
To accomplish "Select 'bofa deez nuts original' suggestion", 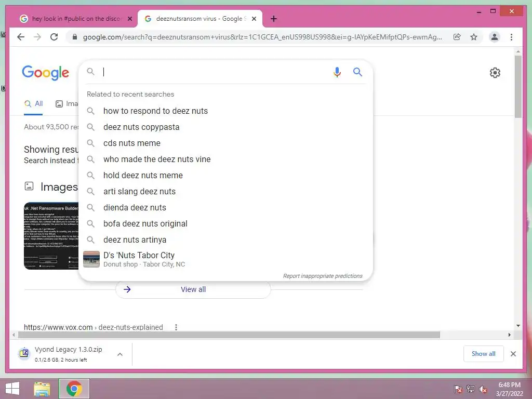I will coord(145,223).
